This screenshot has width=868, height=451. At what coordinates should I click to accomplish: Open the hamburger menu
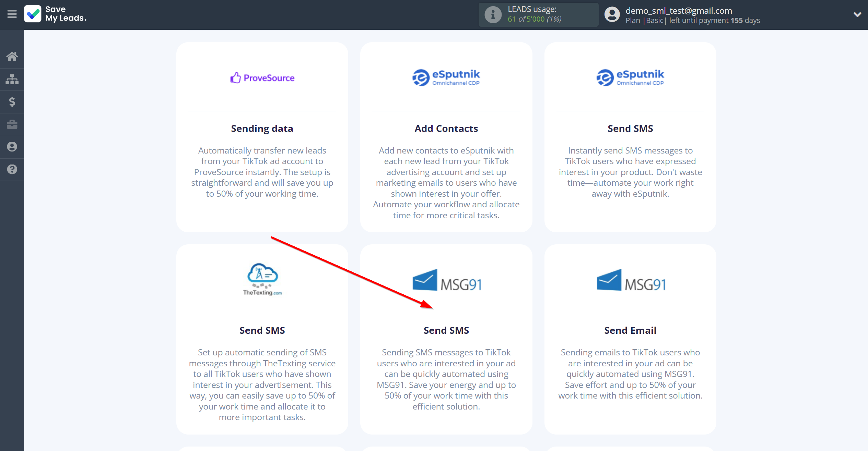(x=12, y=14)
